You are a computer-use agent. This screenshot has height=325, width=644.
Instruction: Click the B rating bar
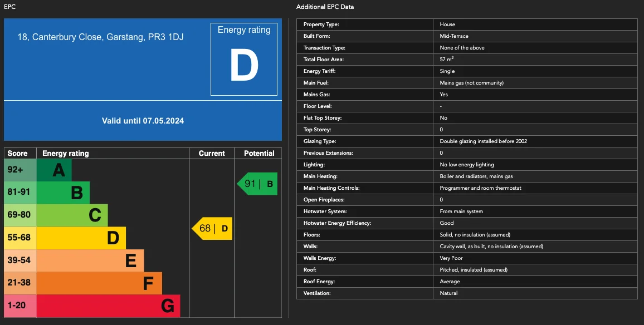point(64,193)
